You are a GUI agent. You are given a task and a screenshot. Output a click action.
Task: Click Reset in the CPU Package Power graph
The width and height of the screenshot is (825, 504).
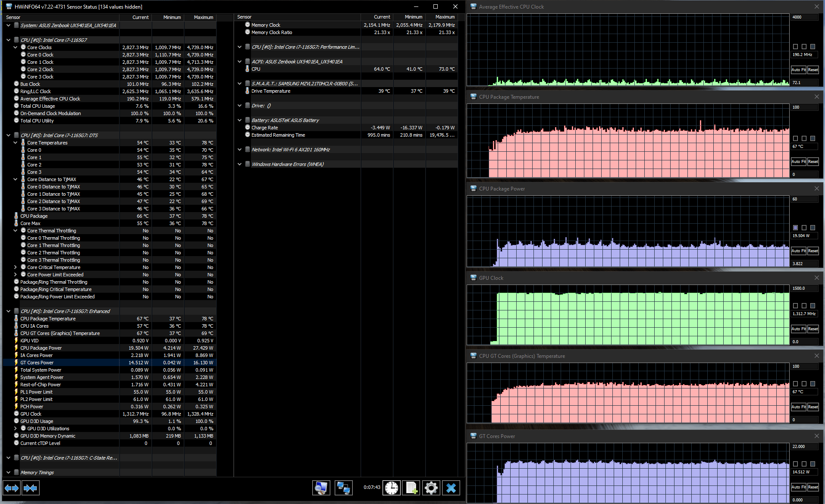pos(813,251)
